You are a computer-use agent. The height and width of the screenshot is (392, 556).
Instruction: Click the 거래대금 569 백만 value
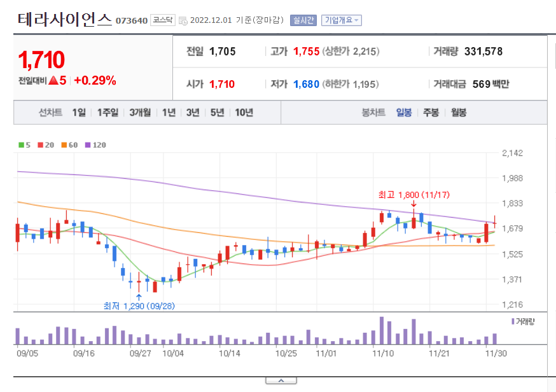click(490, 84)
